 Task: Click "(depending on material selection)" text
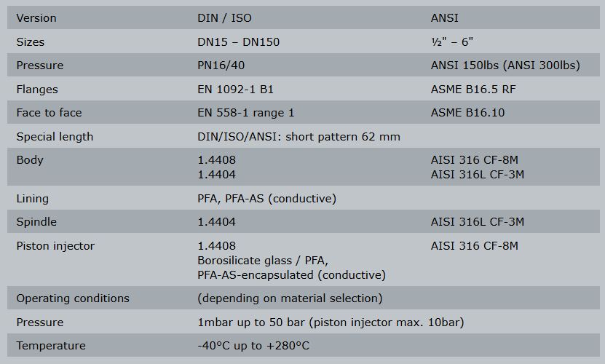[x=290, y=298]
